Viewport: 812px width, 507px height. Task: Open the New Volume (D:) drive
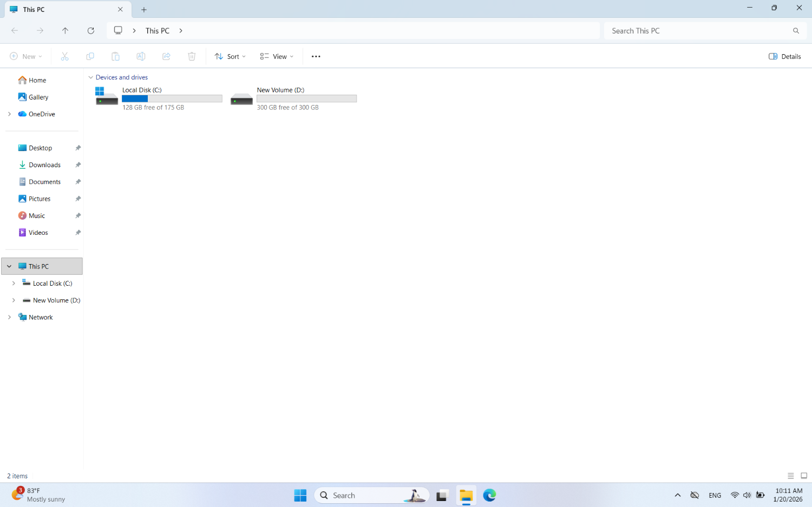(280, 90)
